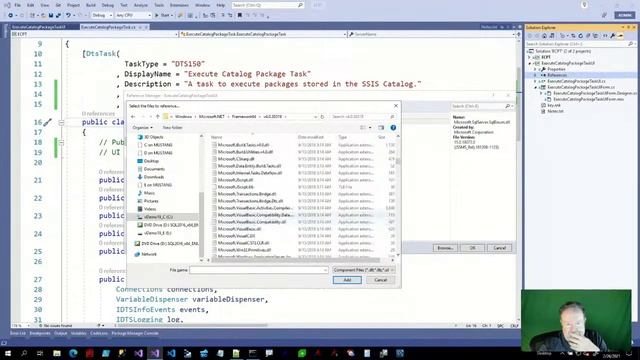The width and height of the screenshot is (640, 360).
Task: Open the Any CPU platform dropdown
Action: [x=133, y=15]
